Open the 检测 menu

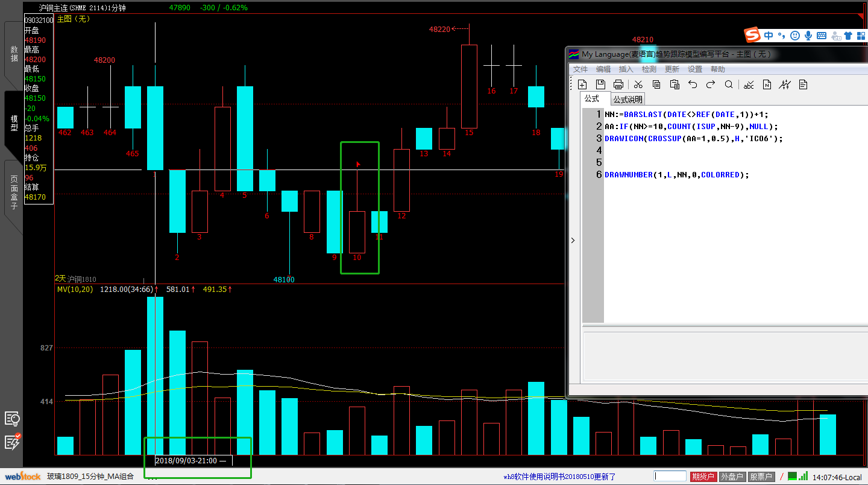649,69
